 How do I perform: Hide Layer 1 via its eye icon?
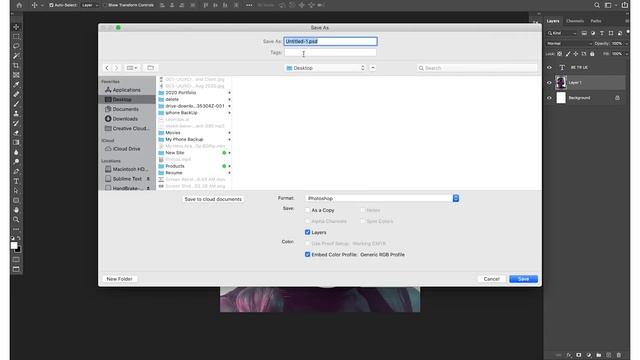pos(549,82)
